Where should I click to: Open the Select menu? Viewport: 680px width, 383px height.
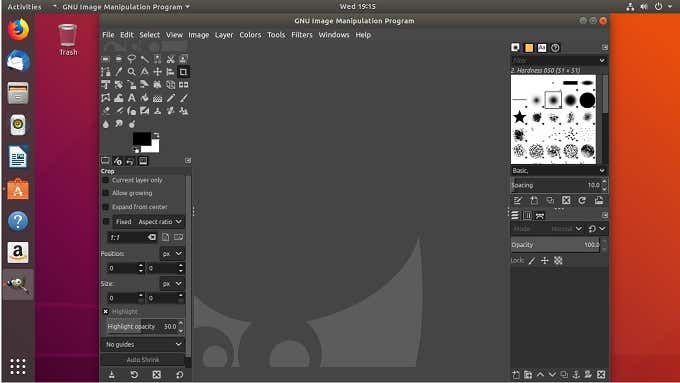click(x=150, y=35)
